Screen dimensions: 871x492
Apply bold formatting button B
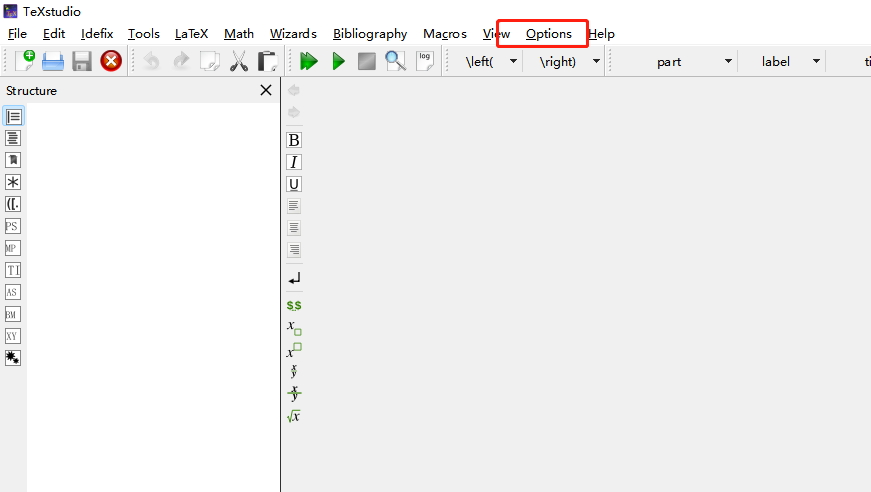coord(294,140)
